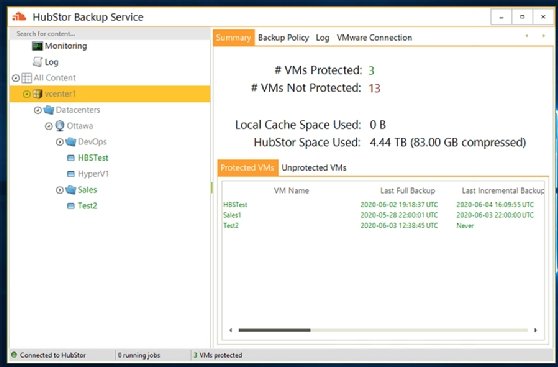Click the Never incremental backup cell
This screenshot has height=367, width=558.
pos(465,225)
